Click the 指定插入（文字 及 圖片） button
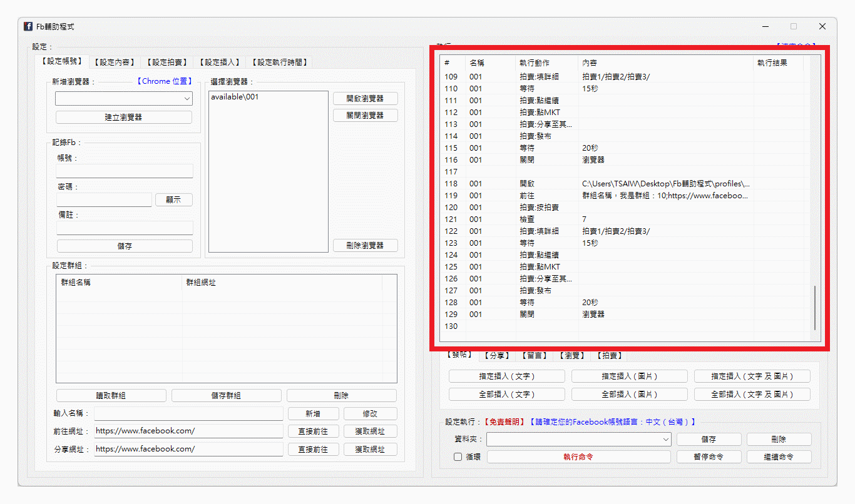The height and width of the screenshot is (504, 855). tap(752, 376)
